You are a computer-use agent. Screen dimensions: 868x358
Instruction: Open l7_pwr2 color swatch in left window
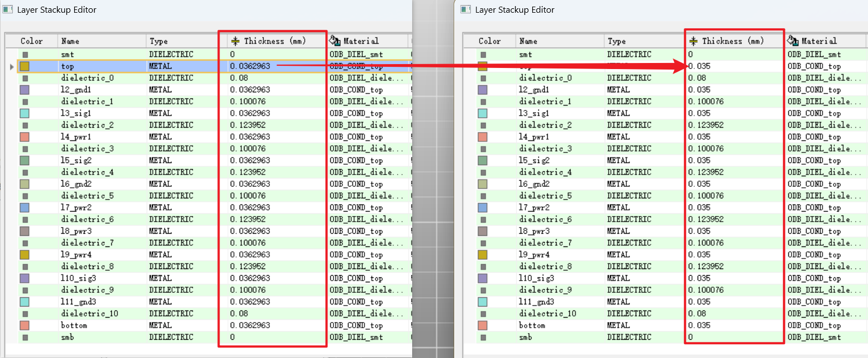tap(24, 207)
